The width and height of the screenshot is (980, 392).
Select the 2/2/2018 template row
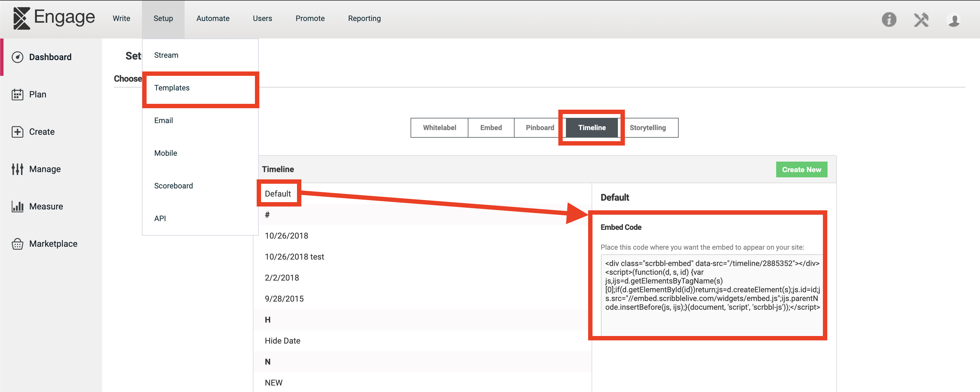pyautogui.click(x=422, y=278)
